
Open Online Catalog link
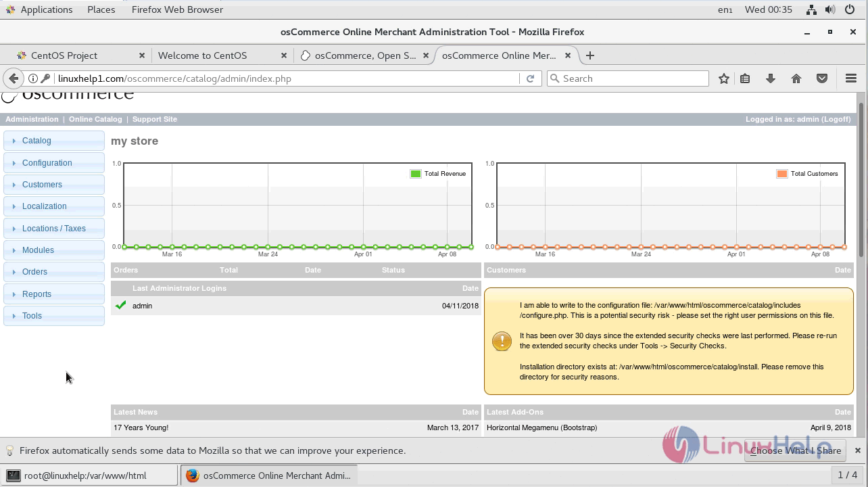click(x=95, y=119)
